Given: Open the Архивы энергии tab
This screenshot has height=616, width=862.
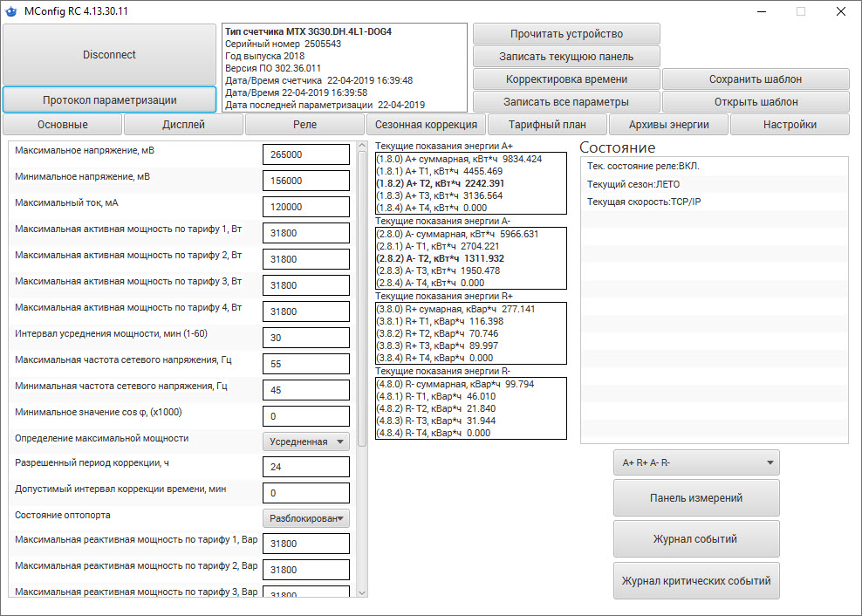Looking at the screenshot, I should pyautogui.click(x=668, y=125).
